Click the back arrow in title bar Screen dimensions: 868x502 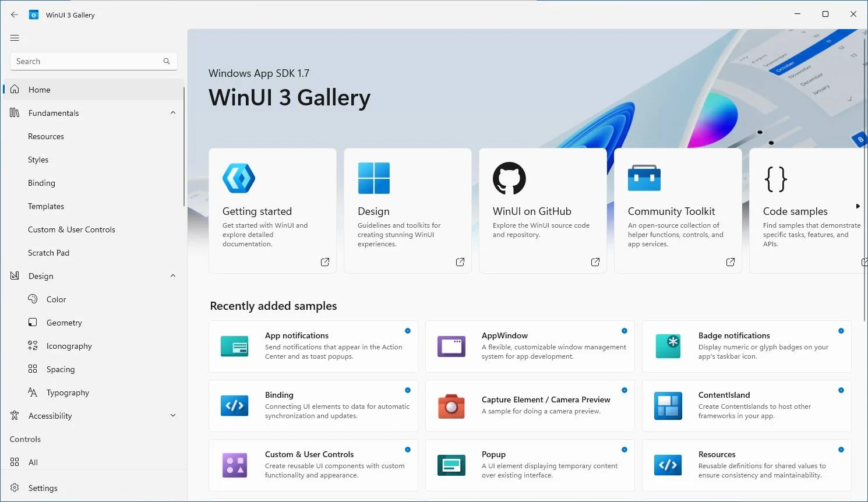(15, 15)
